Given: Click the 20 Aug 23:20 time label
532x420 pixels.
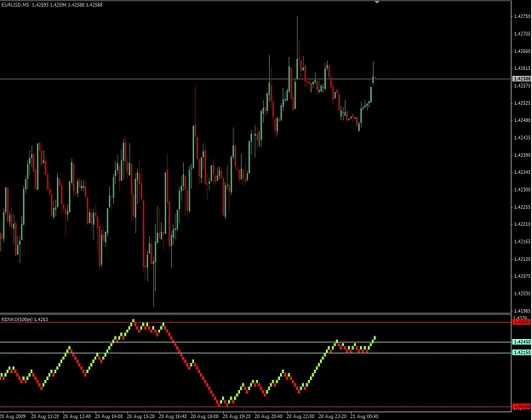Looking at the screenshot, I should pyautogui.click(x=332, y=417).
